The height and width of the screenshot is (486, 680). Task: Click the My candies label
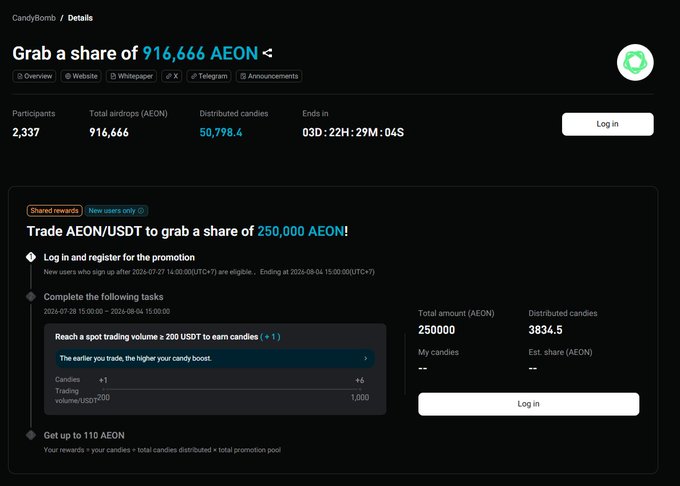(438, 352)
